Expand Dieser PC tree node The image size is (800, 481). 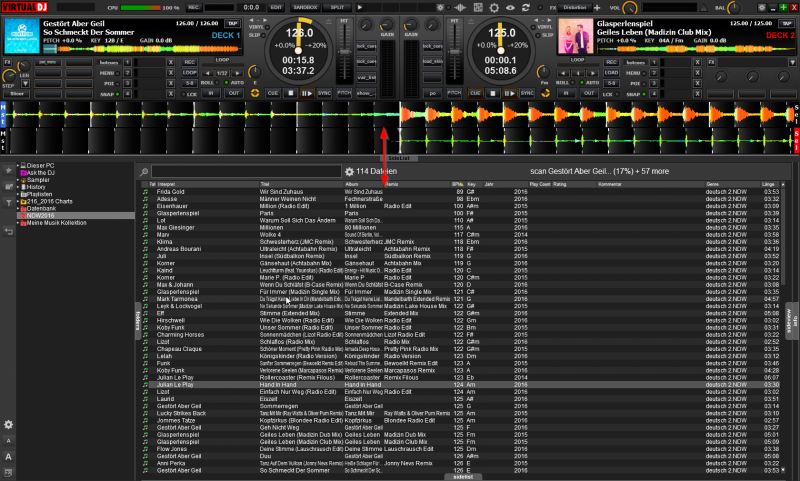pyautogui.click(x=18, y=166)
